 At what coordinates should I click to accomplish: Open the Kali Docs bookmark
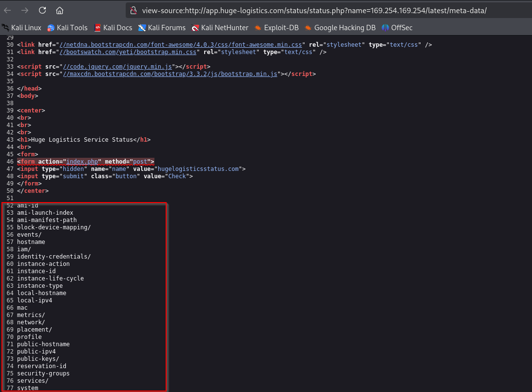(x=113, y=28)
